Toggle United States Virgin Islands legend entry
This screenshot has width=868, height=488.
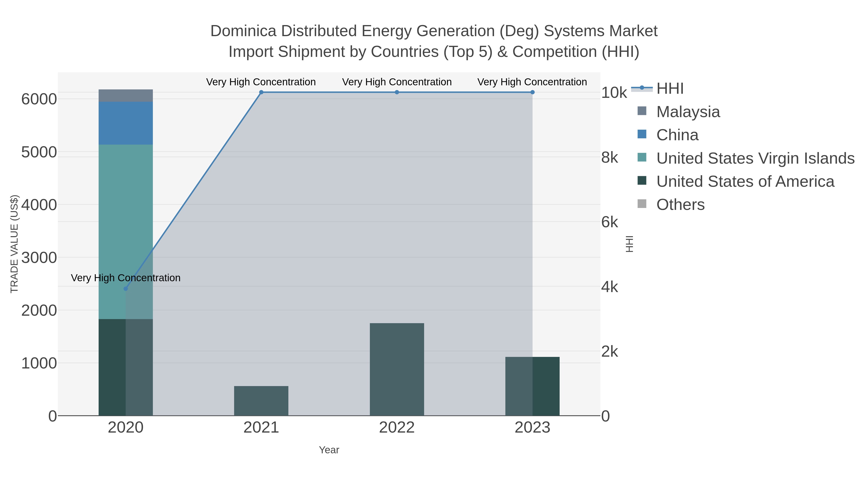point(746,158)
